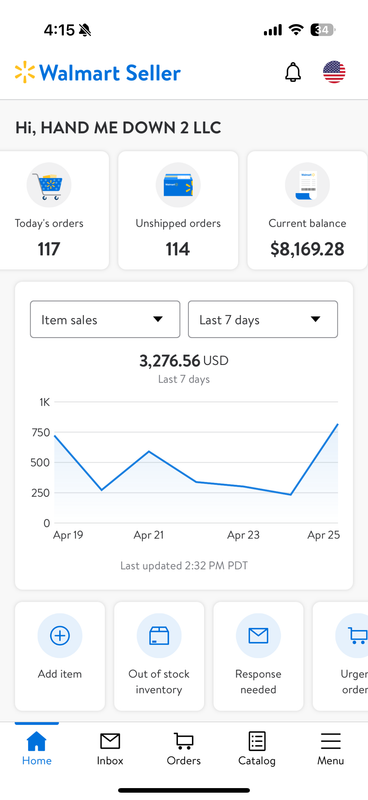Tap the Unshipped orders box icon
Image resolution: width=368 pixels, height=800 pixels.
point(178,185)
